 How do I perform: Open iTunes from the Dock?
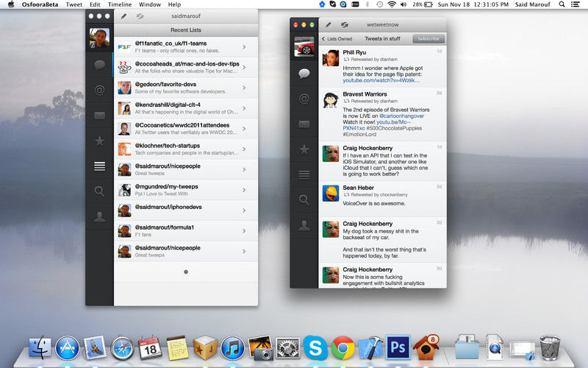click(232, 347)
